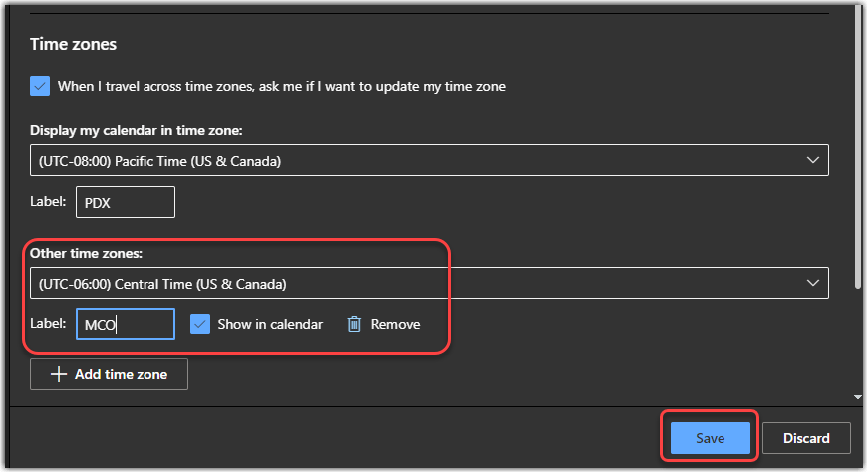Viewport: 868px width, 473px height.
Task: Click the 'When I travel across time zones' label text
Action: [282, 87]
